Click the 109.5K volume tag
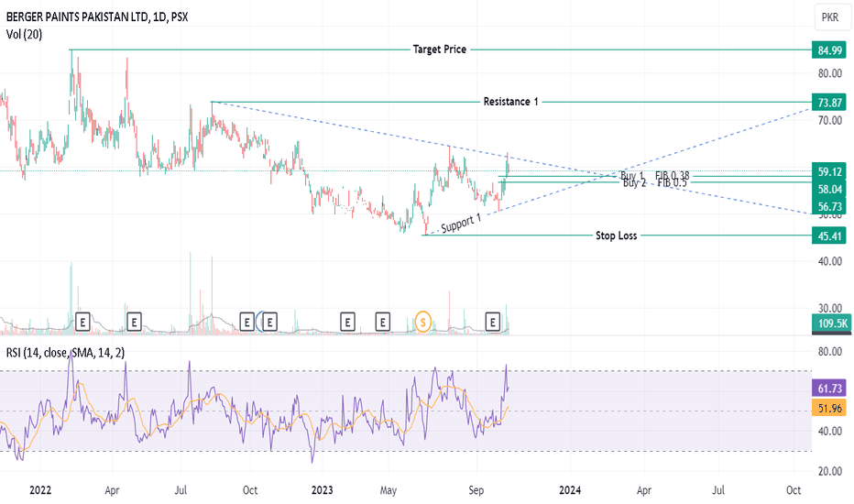Image resolution: width=854 pixels, height=504 pixels. 831,323
